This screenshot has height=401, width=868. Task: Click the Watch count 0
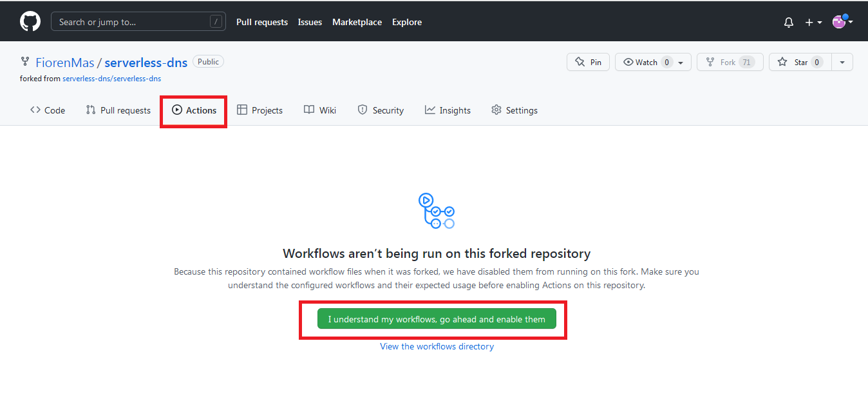click(x=666, y=62)
